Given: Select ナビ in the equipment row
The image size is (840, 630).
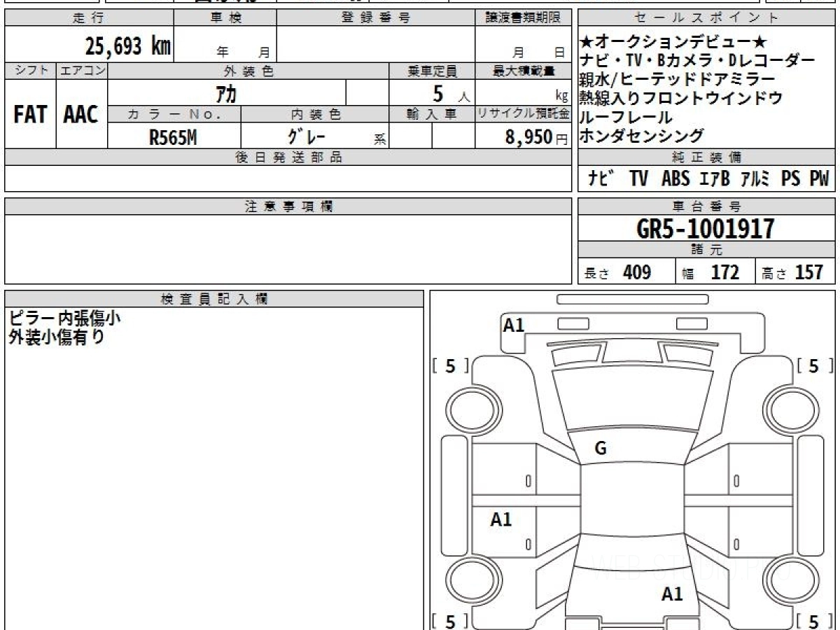Looking at the screenshot, I should [602, 179].
